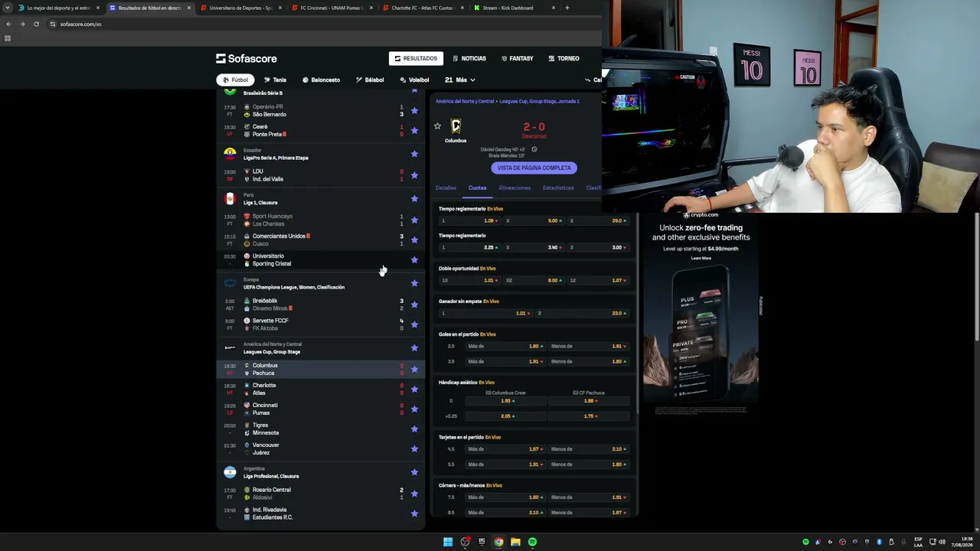Click the Europa league icon
This screenshot has width=980, height=551.
230,283
